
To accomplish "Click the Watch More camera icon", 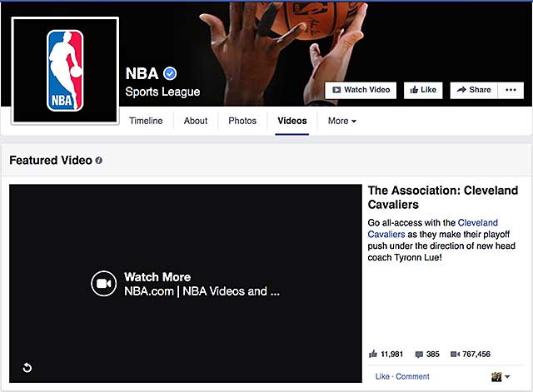I will tap(103, 284).
